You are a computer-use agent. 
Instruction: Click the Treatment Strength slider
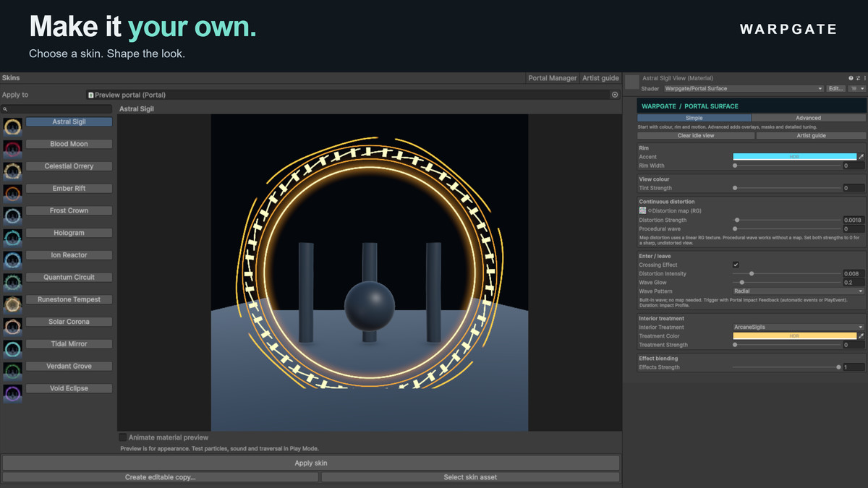pyautogui.click(x=787, y=345)
